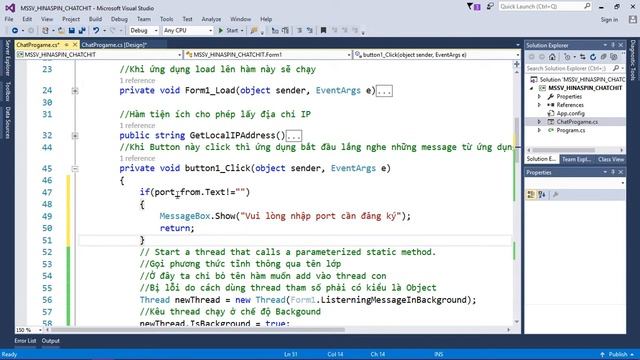Open the Analyze menu
This screenshot has height=360, width=640.
point(211,19)
